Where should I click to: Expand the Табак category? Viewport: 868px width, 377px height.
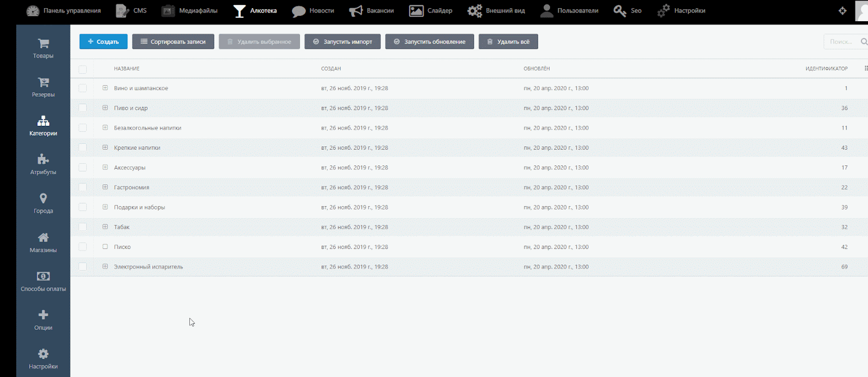(105, 226)
